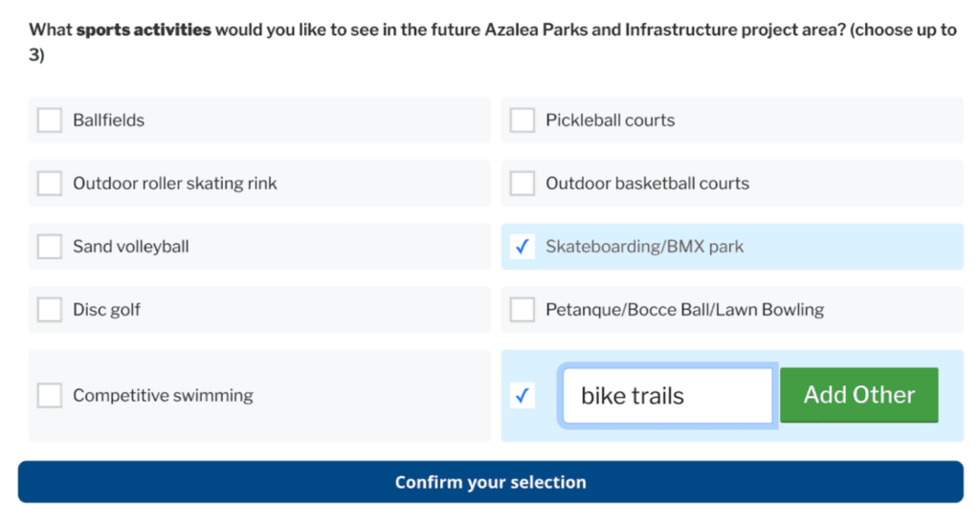The height and width of the screenshot is (523, 980).
Task: Tick the Pickleball courts checkbox
Action: click(x=523, y=120)
